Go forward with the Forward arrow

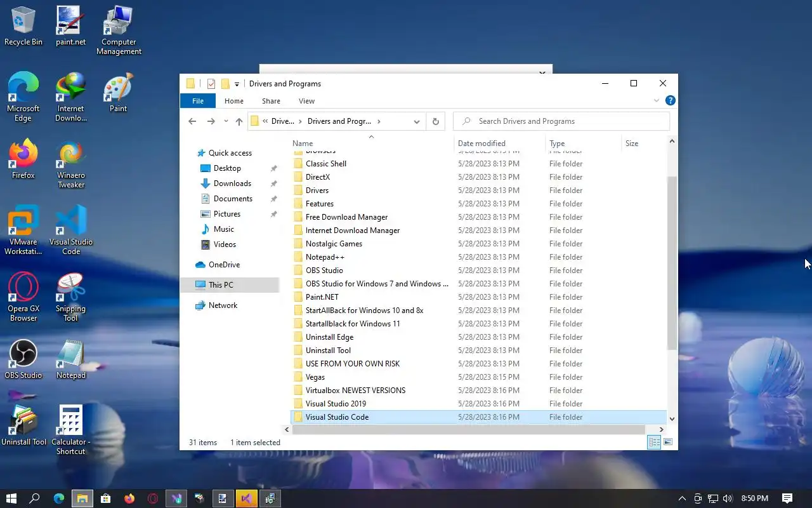pyautogui.click(x=211, y=121)
